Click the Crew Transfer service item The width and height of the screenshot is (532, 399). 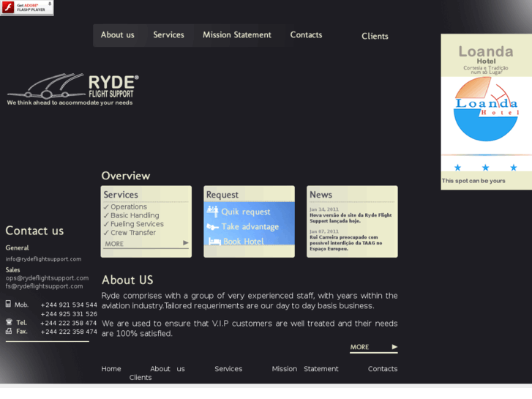click(133, 233)
